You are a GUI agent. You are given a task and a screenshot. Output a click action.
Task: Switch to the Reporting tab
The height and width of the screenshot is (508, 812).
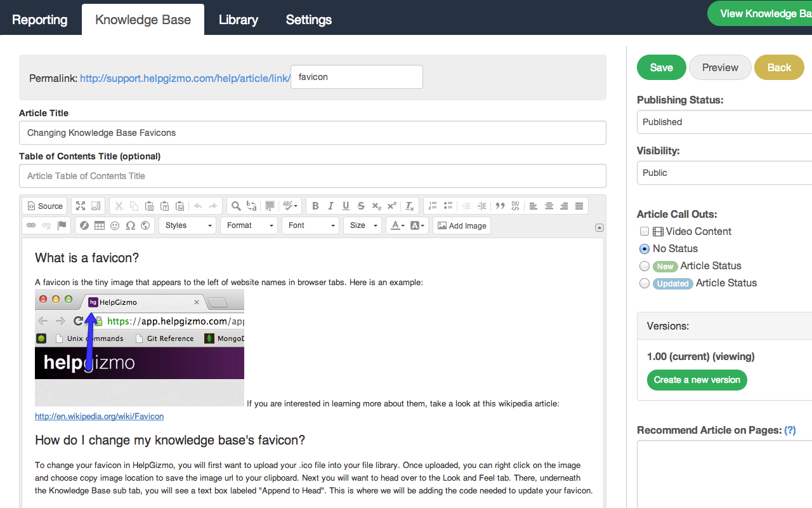tap(40, 20)
